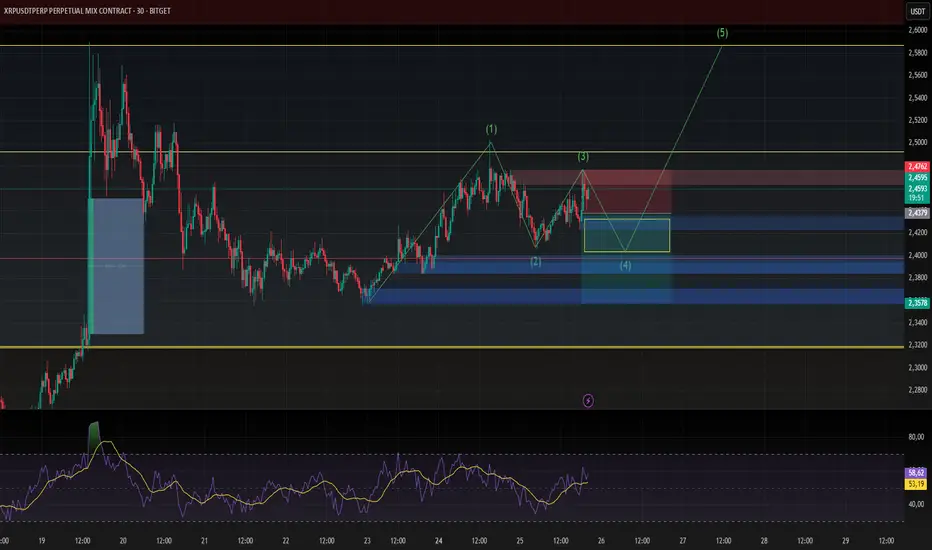Click the 2,4000 price axis tick
The width and height of the screenshot is (932, 550).
[x=918, y=255]
